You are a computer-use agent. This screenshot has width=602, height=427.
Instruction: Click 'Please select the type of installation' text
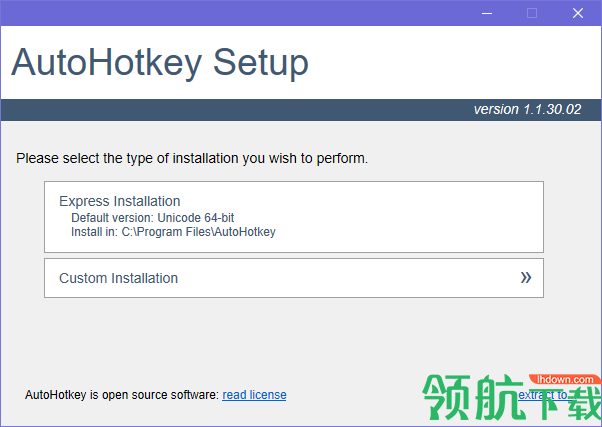click(x=192, y=158)
